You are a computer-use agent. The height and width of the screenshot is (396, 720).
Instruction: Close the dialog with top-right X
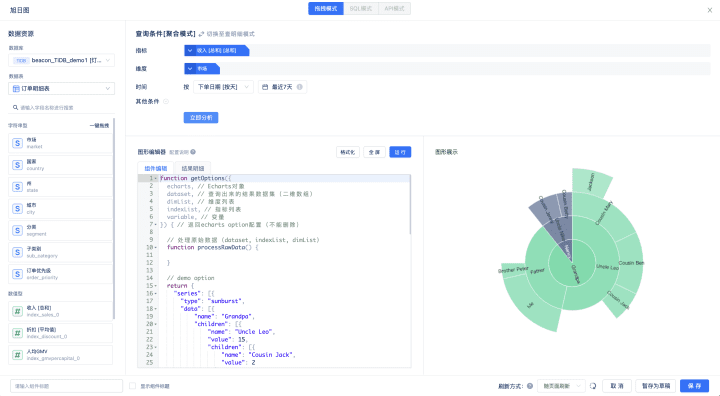point(709,10)
